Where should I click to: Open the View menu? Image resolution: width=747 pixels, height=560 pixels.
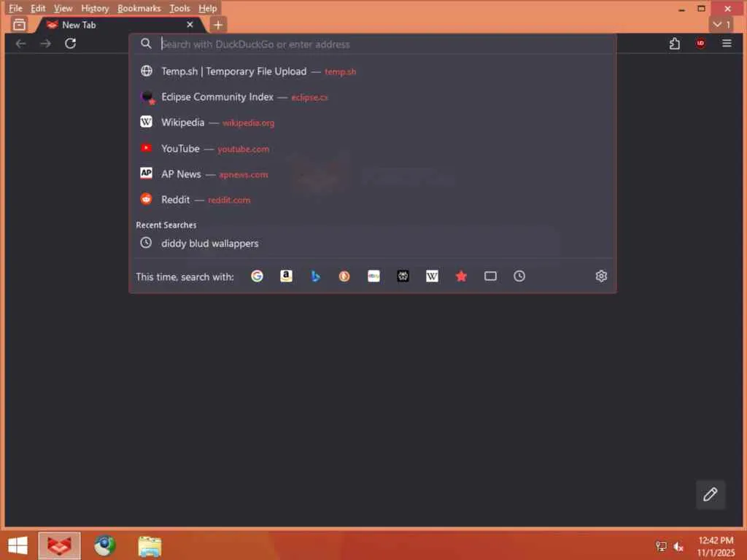tap(63, 8)
